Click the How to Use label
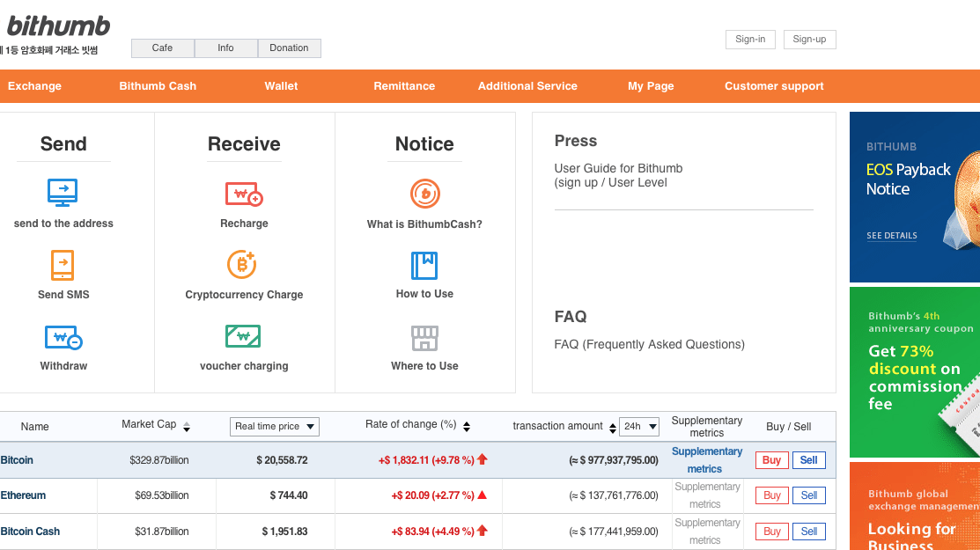 tap(424, 294)
